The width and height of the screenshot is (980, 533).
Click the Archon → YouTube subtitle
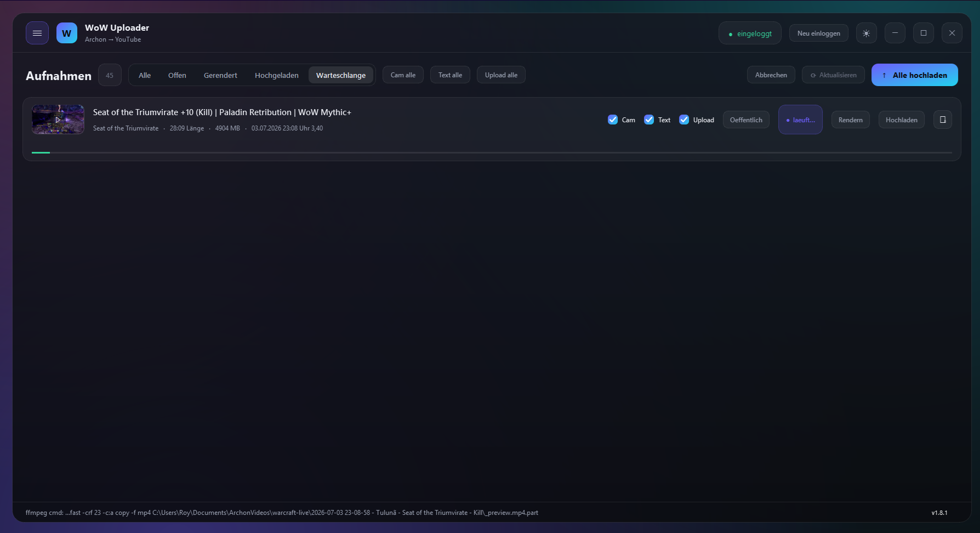click(113, 39)
